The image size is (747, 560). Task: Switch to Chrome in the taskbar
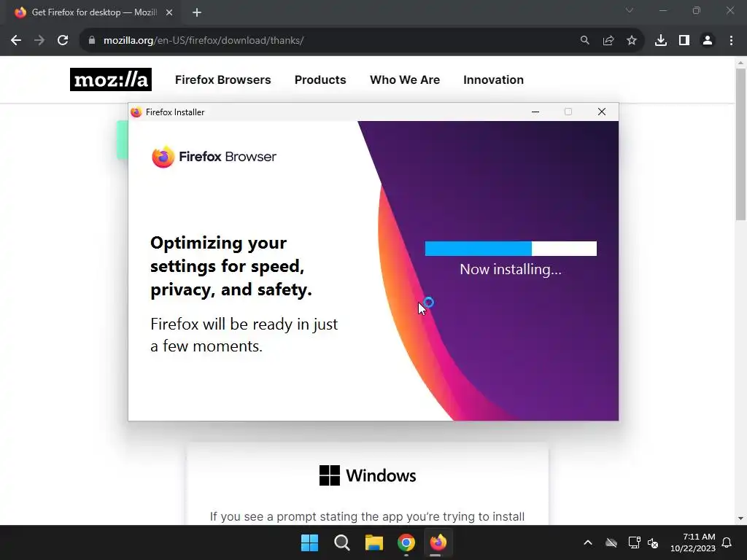[x=406, y=542]
